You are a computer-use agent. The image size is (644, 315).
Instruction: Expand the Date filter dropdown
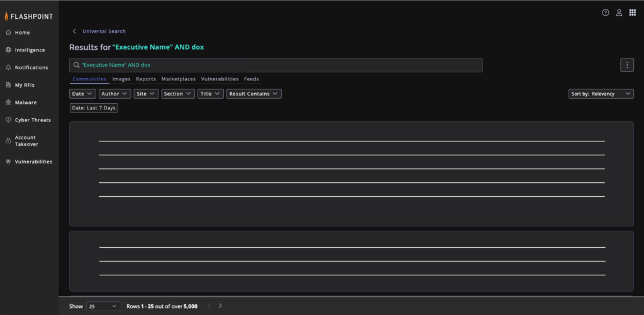pos(82,94)
